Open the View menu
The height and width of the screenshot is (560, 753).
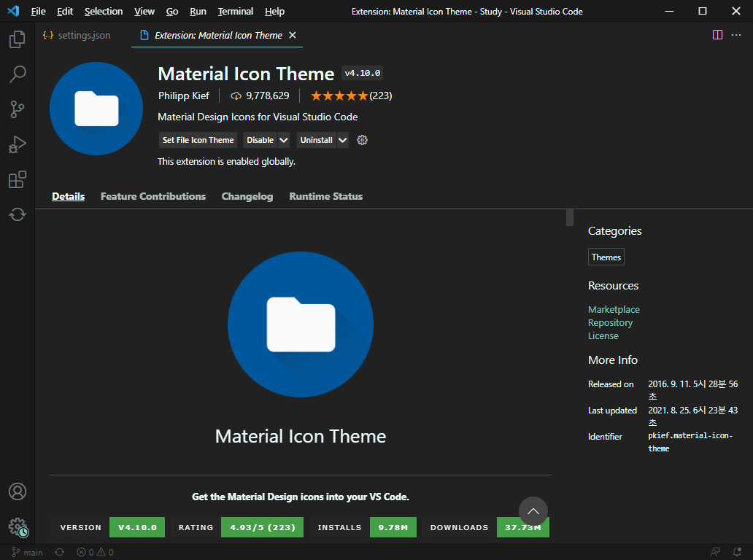coord(144,11)
